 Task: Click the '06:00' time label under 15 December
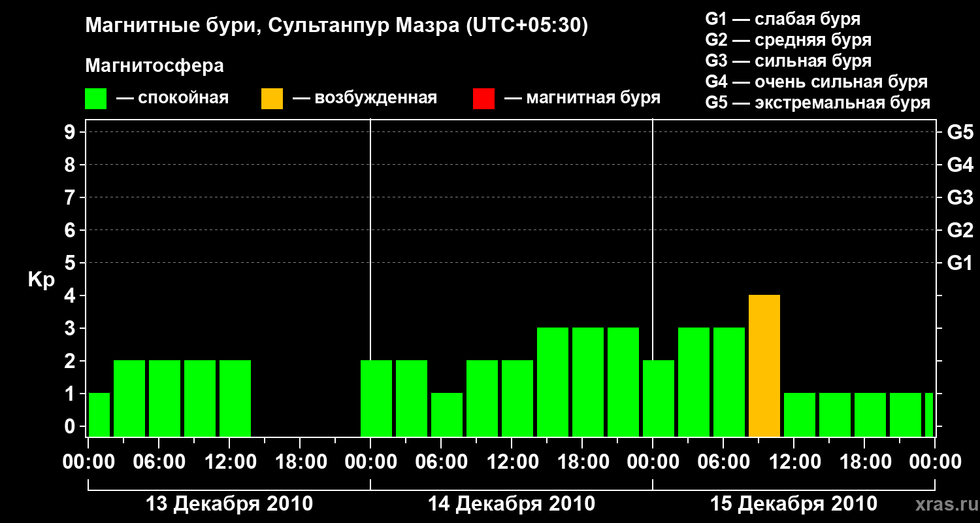point(723,462)
